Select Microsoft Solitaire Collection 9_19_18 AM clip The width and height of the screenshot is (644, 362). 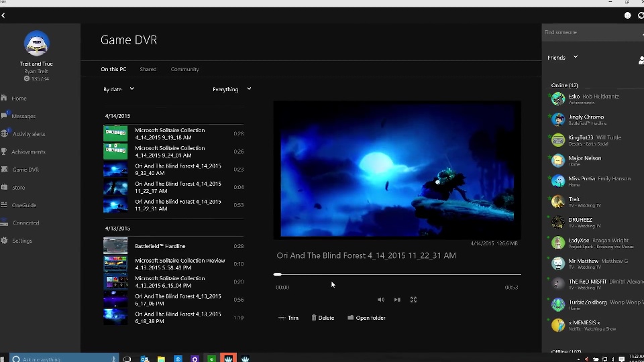173,134
